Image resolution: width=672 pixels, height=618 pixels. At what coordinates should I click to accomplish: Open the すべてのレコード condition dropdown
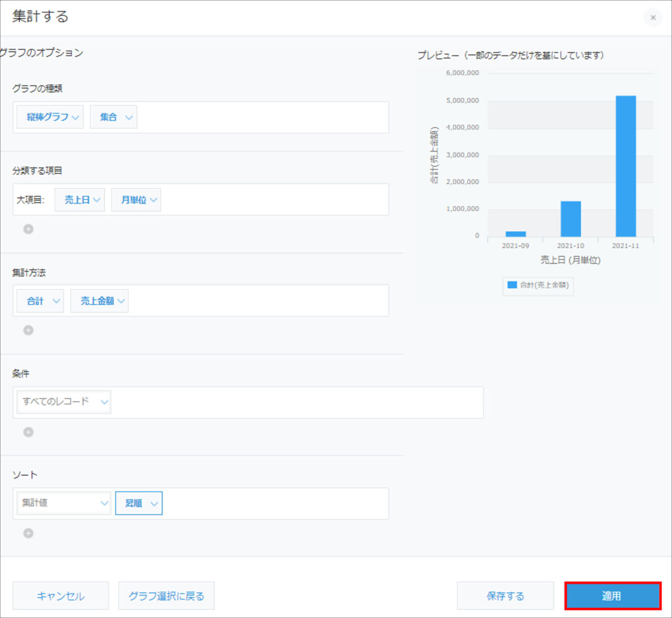pyautogui.click(x=64, y=402)
